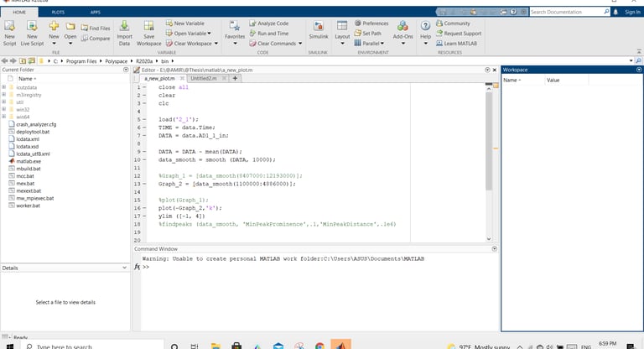
Task: Click New Variable tool
Action: (185, 23)
